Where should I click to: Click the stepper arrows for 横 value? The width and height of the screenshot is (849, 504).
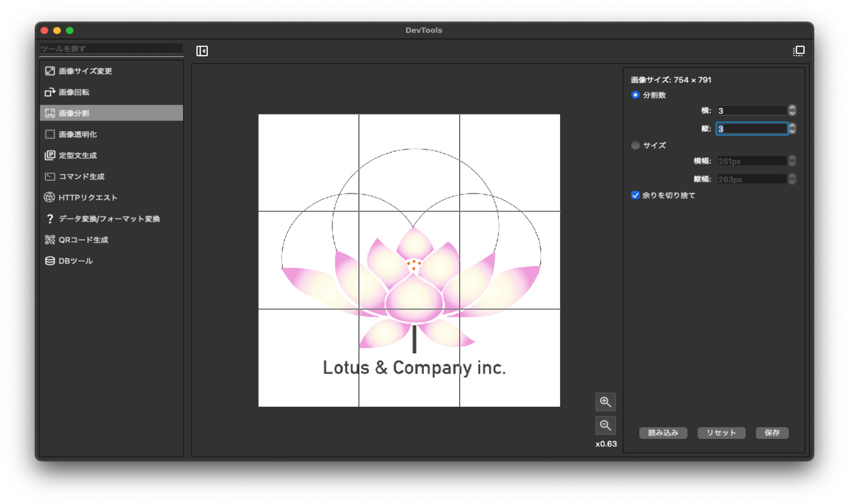pyautogui.click(x=792, y=111)
